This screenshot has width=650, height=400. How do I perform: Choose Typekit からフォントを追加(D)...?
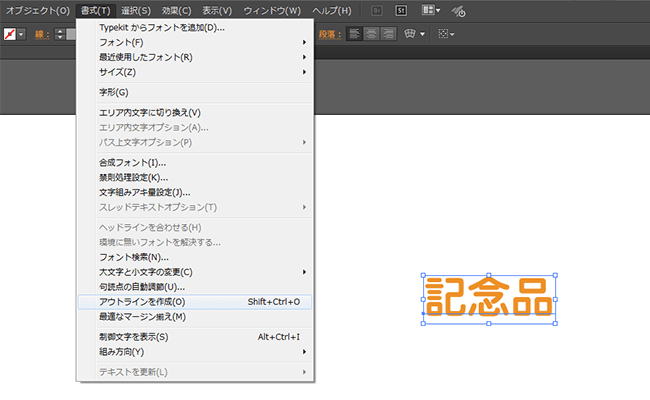point(195,28)
